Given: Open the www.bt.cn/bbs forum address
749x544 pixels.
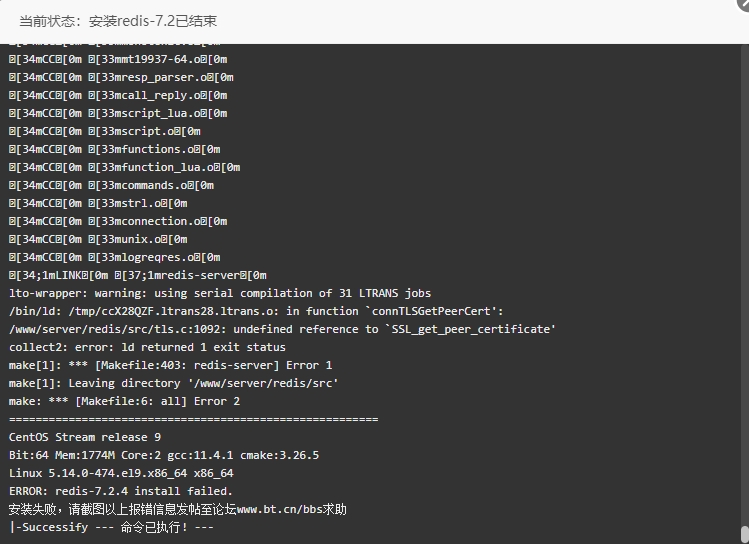Looking at the screenshot, I should point(279,509).
